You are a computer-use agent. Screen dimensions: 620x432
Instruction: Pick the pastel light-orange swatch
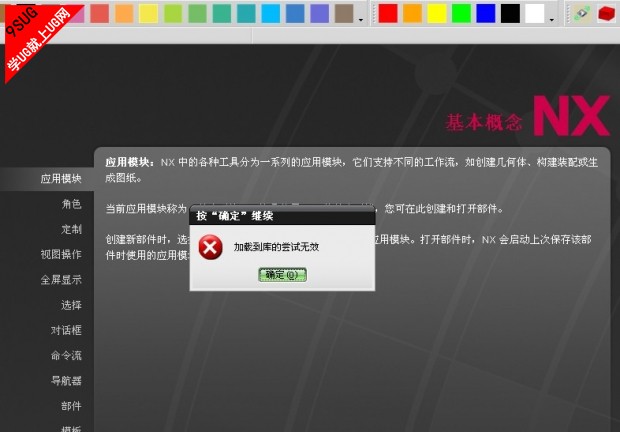[x=124, y=13]
